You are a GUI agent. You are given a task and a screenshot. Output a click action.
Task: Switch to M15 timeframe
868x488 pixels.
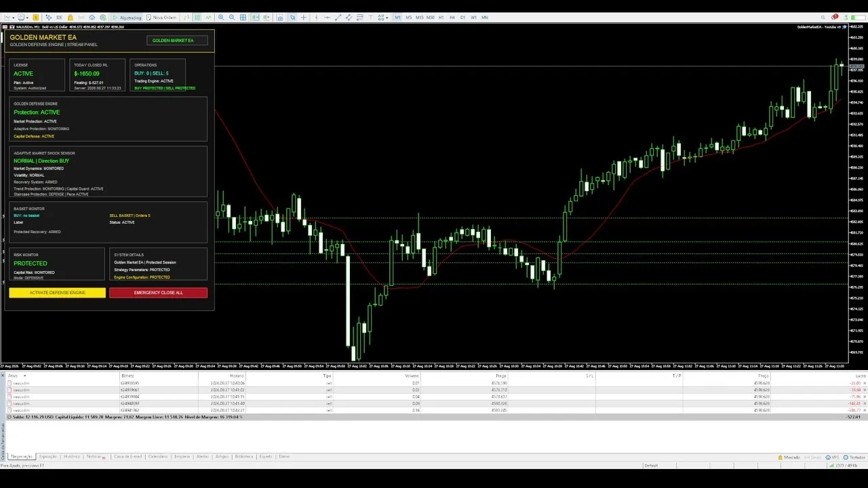(x=419, y=18)
